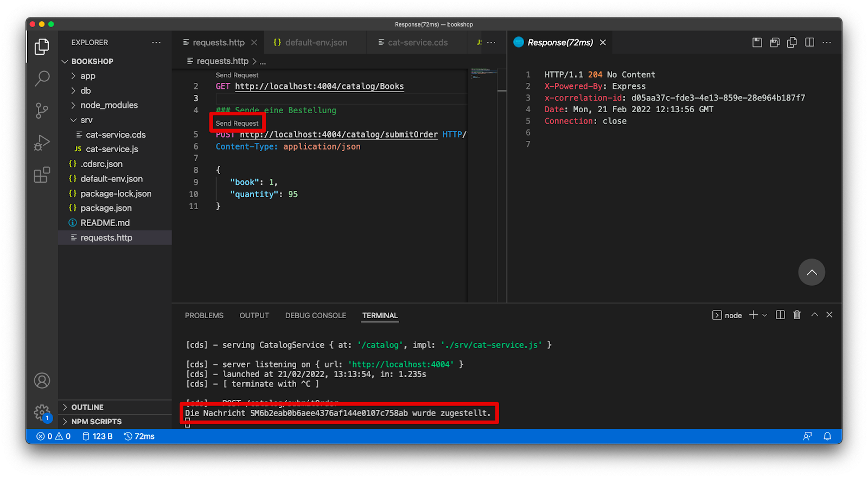Kill terminal with trash icon
The image size is (868, 478).
[x=797, y=315]
